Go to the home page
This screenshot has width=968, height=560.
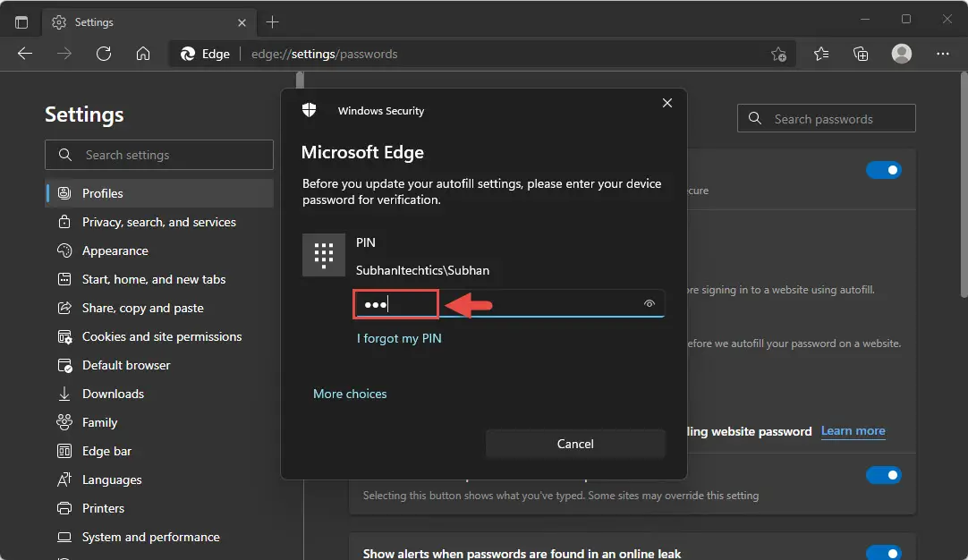click(143, 54)
